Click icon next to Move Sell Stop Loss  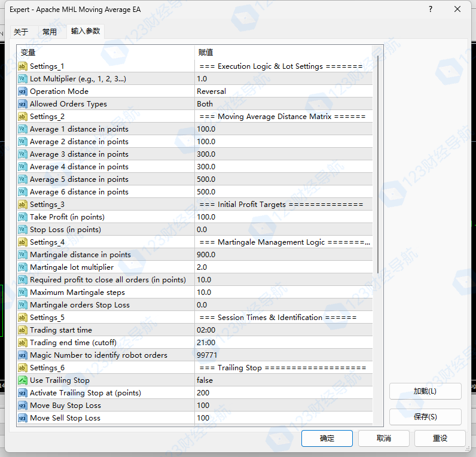(x=23, y=418)
